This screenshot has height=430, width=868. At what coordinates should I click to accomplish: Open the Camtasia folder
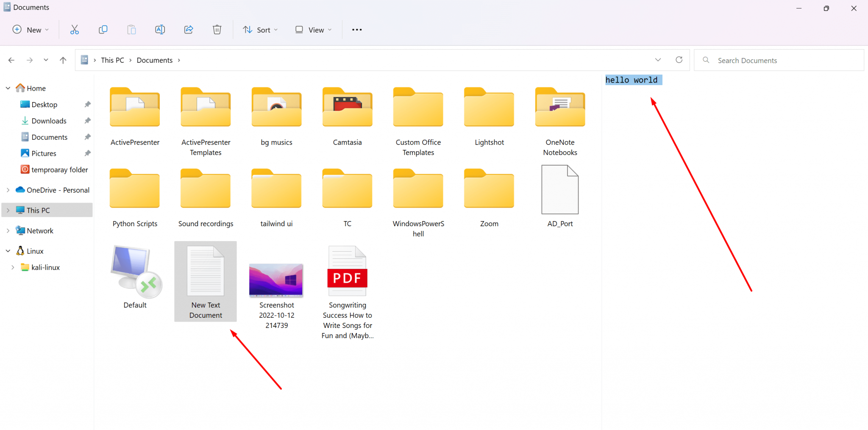347,117
